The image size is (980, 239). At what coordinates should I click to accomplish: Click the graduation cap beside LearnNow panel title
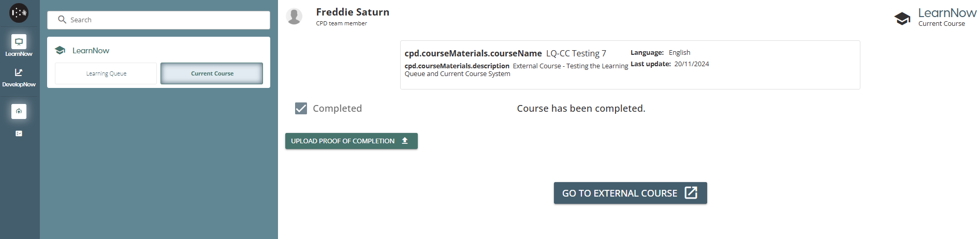[60, 50]
